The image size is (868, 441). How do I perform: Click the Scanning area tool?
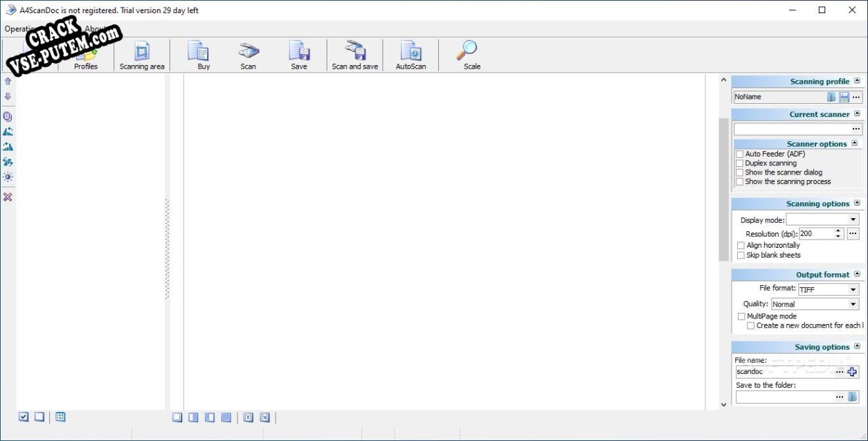(x=142, y=55)
